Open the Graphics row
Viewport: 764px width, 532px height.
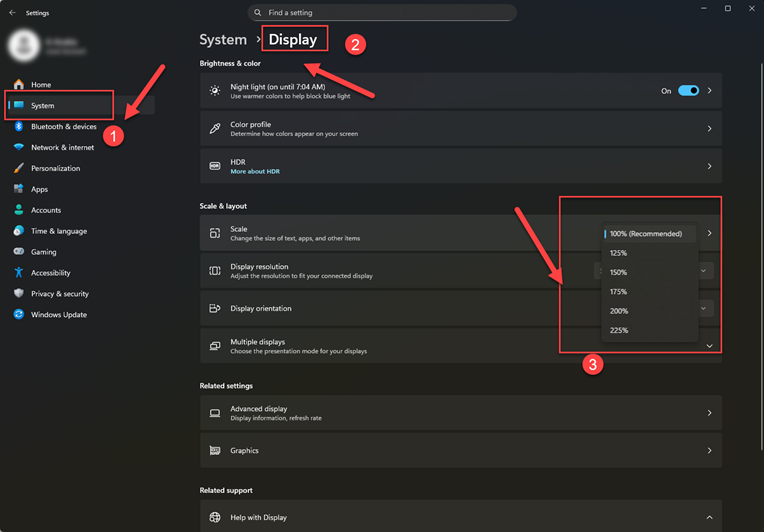coord(460,451)
